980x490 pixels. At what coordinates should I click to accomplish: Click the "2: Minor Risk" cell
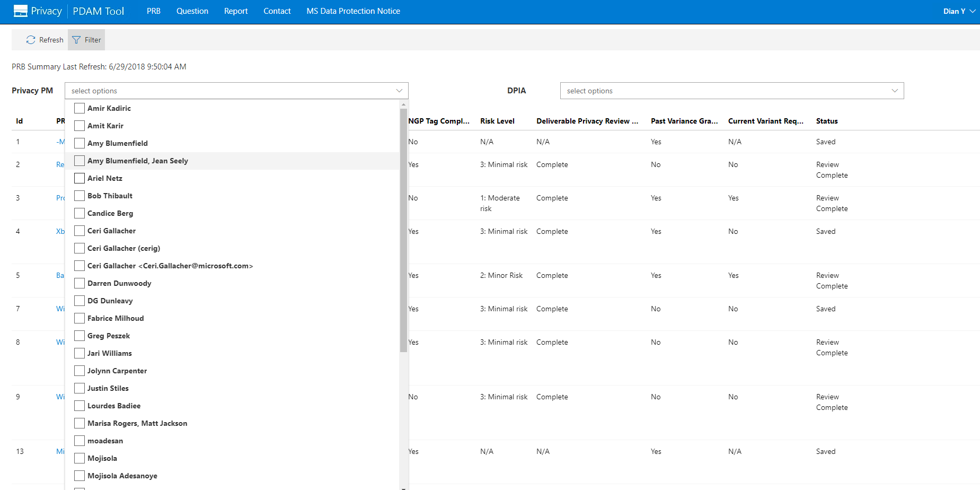(501, 275)
